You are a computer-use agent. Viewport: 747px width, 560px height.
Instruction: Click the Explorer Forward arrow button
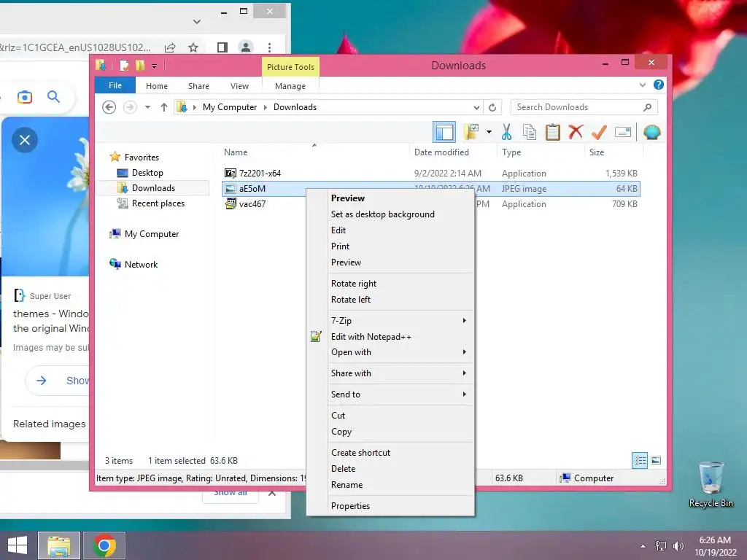tap(130, 107)
